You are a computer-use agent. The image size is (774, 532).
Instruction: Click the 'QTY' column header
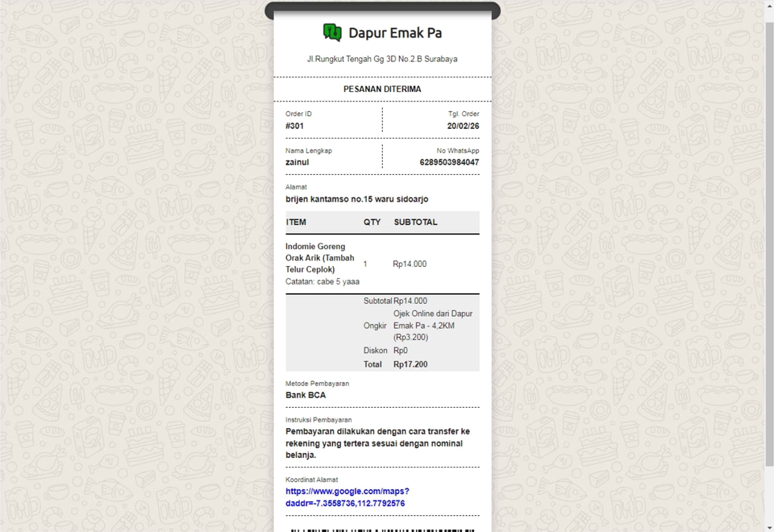[372, 222]
